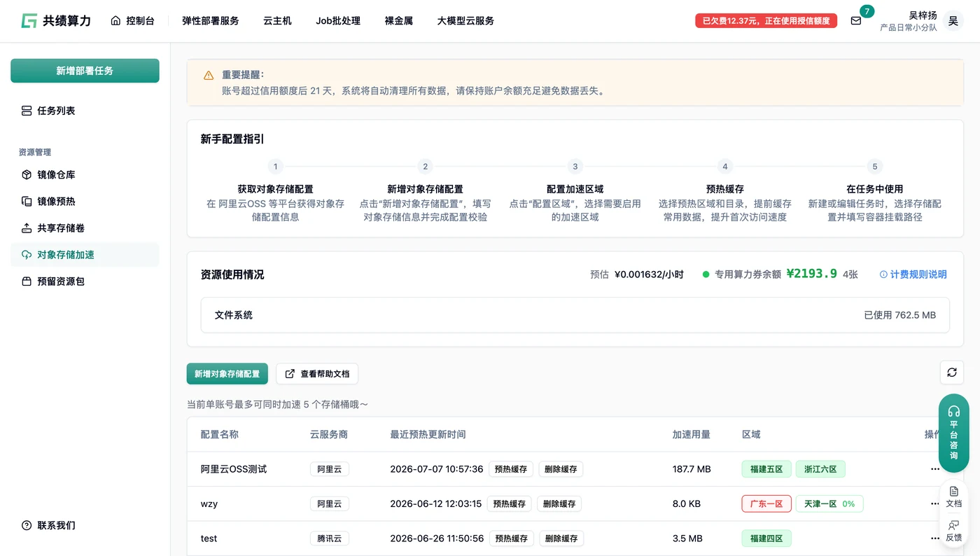Open 预留资源包 in the sidebar

coord(85,282)
